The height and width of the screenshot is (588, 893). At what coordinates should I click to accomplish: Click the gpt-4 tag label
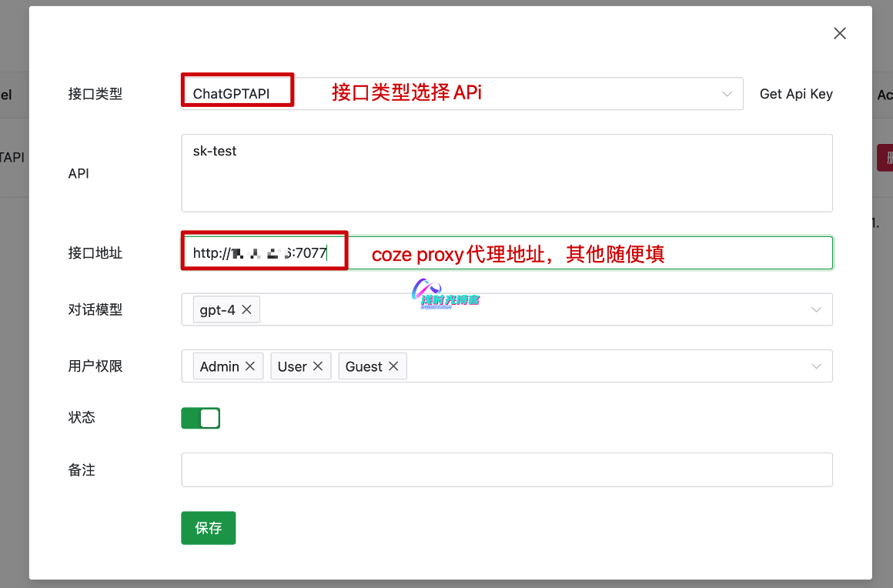click(217, 309)
